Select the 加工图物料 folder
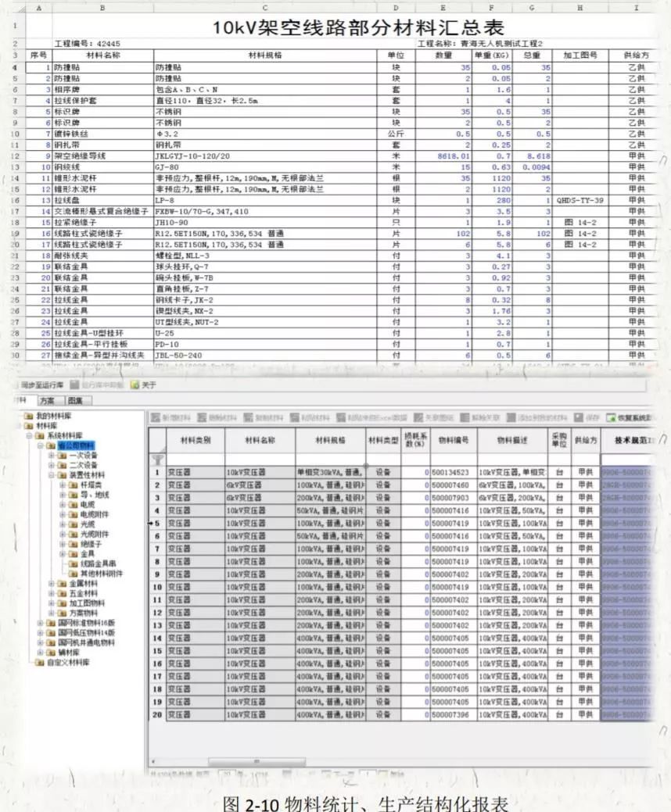Image resolution: width=671 pixels, height=812 pixels. tap(81, 603)
